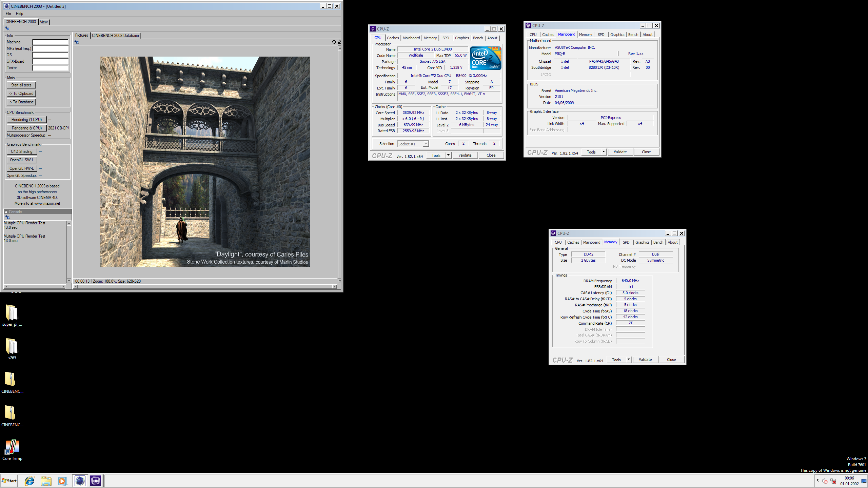
Task: Click the GFX-Board input field
Action: point(50,61)
